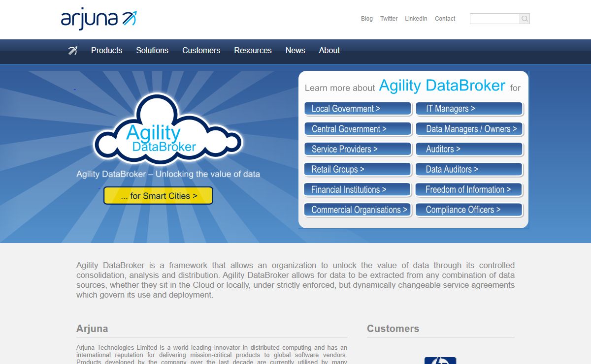
Task: Open the Blog link
Action: [367, 19]
